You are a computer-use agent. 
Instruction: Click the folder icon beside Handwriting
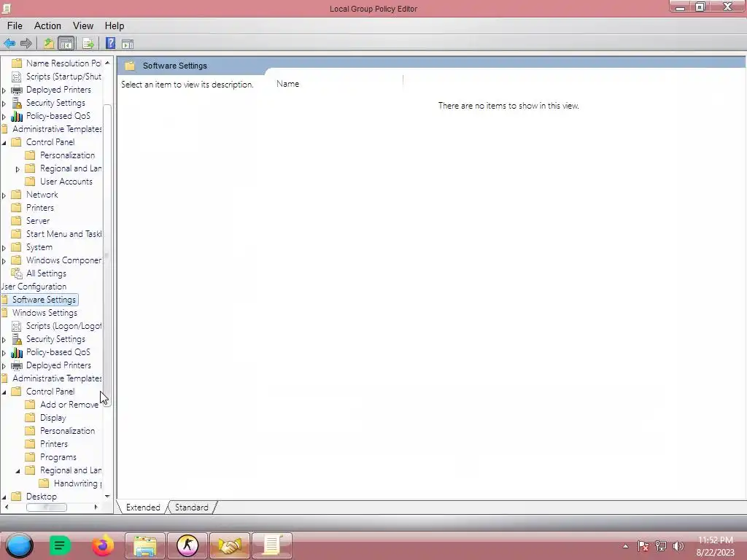44,483
